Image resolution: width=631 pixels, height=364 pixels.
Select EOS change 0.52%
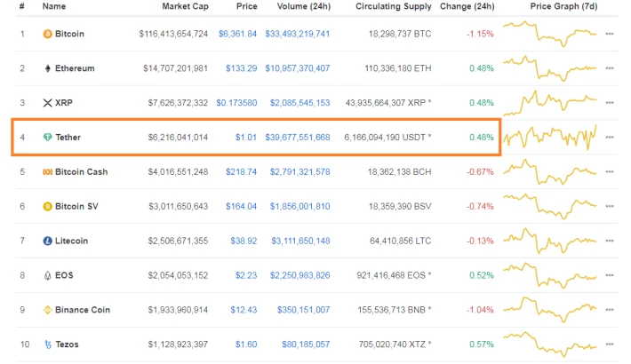point(482,275)
